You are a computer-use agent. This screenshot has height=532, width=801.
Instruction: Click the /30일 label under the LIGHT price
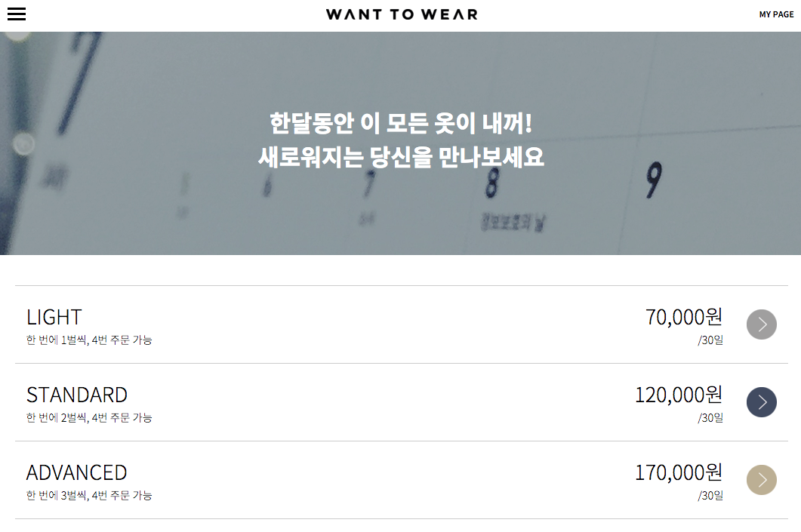[710, 340]
